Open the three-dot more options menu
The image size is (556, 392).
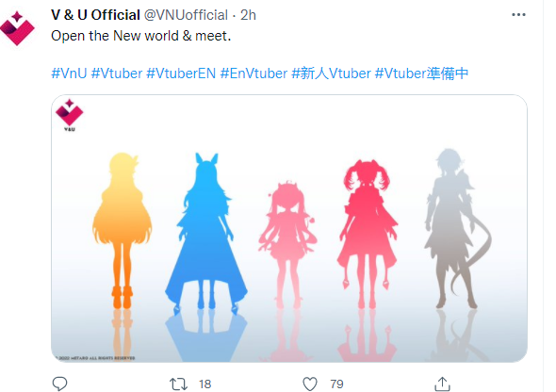[518, 15]
